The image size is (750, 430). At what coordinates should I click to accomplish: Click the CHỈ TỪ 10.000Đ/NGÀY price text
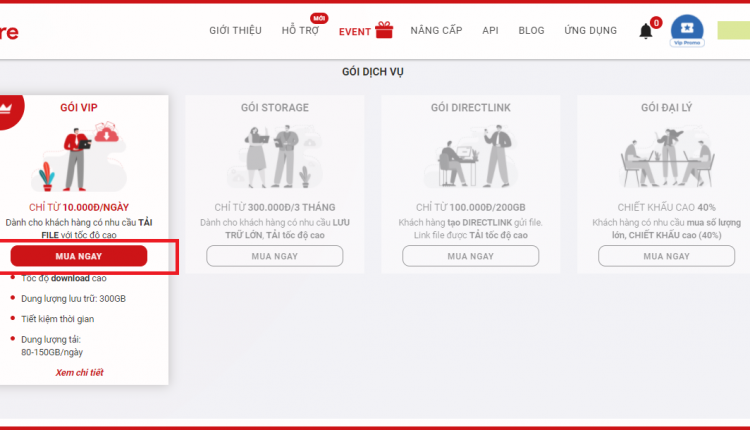point(79,207)
